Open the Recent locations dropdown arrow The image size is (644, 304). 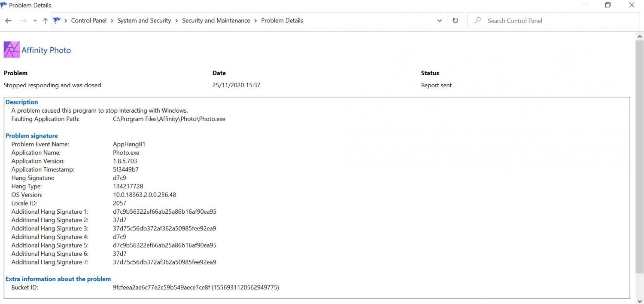[35, 21]
